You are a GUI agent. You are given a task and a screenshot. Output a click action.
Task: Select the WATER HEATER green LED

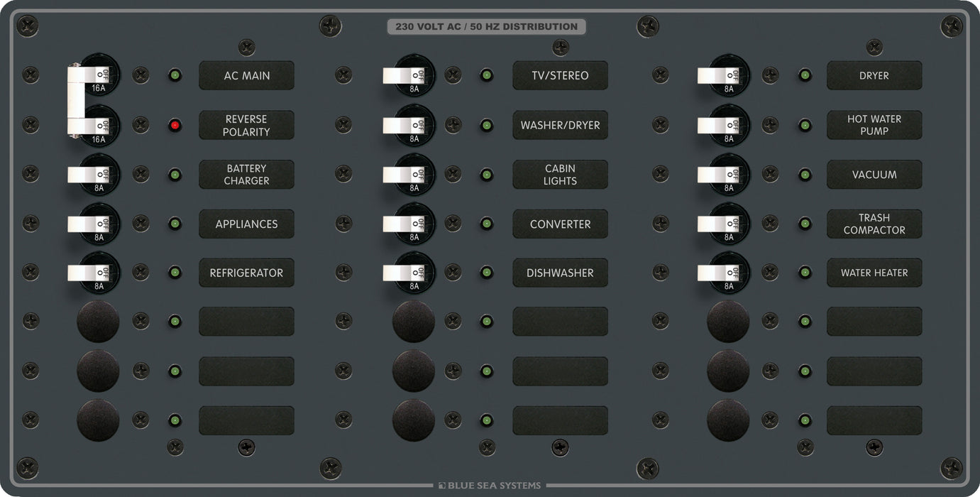point(805,272)
